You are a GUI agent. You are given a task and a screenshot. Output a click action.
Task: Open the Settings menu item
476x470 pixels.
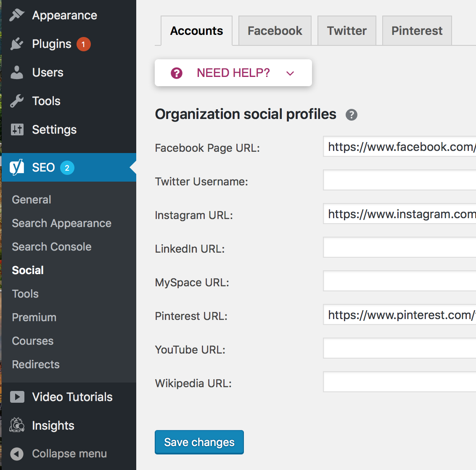69,129
